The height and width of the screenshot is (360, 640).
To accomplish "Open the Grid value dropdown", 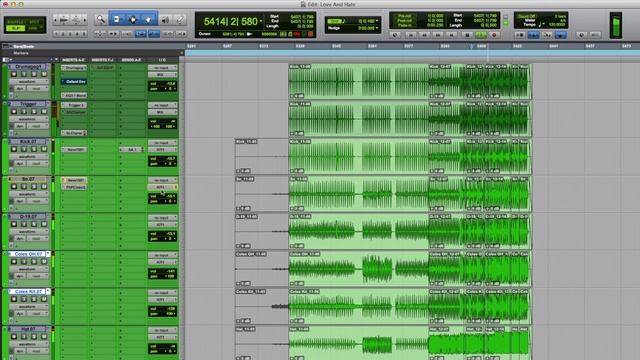I will click(x=377, y=21).
